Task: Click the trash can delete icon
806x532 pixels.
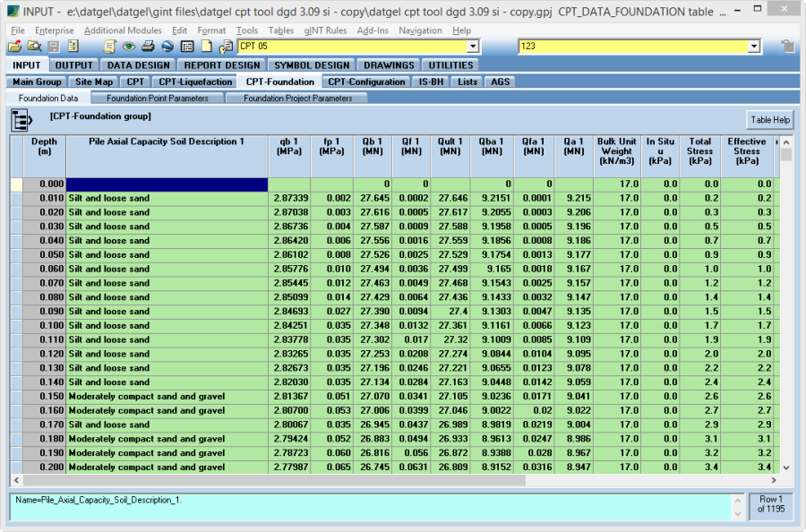Action: click(x=787, y=47)
